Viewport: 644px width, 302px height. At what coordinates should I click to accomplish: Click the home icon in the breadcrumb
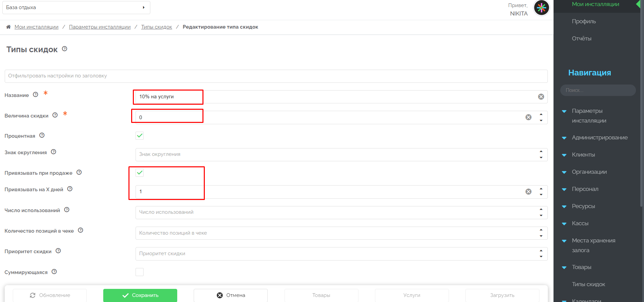click(x=8, y=27)
